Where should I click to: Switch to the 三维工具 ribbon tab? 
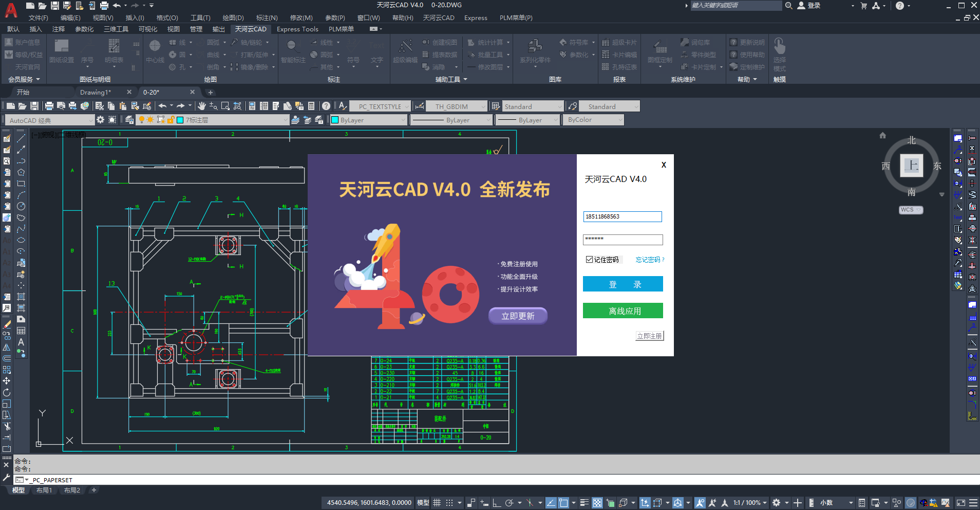tap(116, 29)
